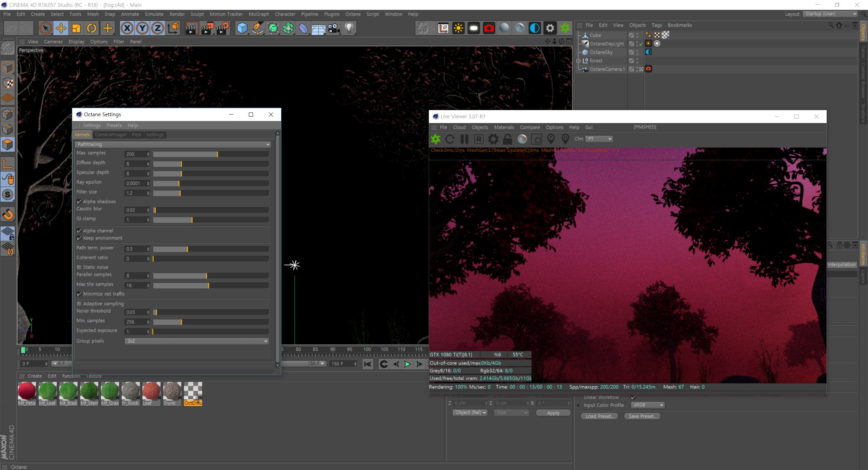Open Group pixels 2x2 dropdown
The height and width of the screenshot is (470, 868).
point(197,341)
